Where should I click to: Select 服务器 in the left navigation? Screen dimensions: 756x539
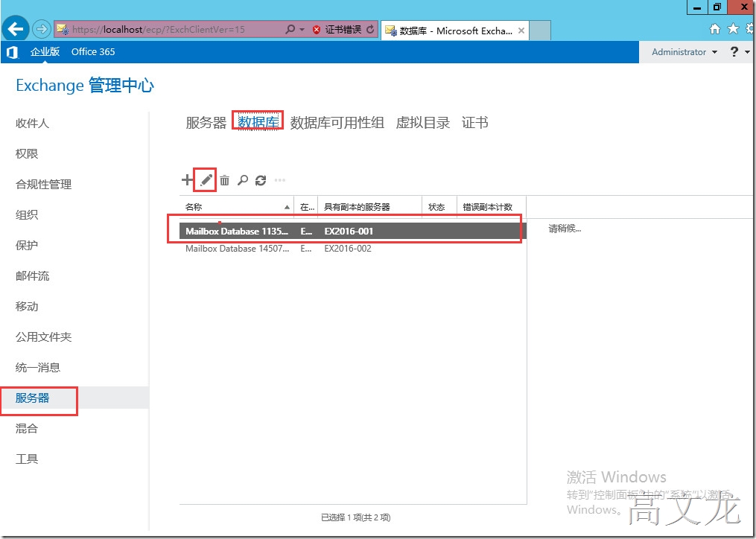click(x=32, y=398)
